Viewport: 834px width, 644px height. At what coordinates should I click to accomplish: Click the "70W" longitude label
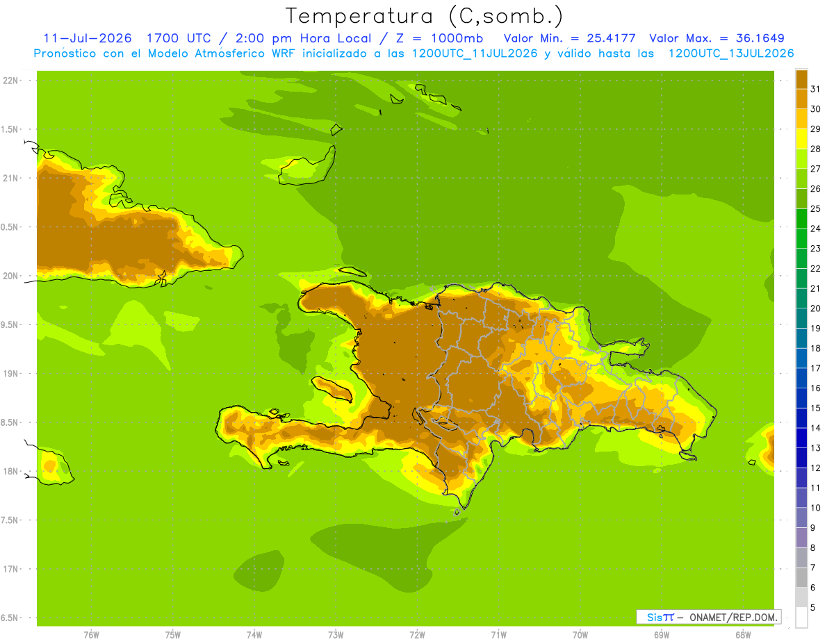pos(580,635)
